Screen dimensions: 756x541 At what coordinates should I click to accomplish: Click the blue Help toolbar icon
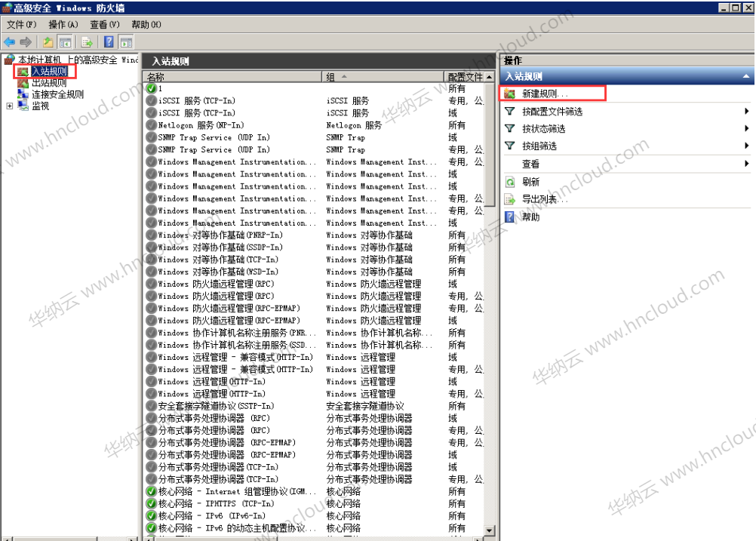click(x=109, y=42)
